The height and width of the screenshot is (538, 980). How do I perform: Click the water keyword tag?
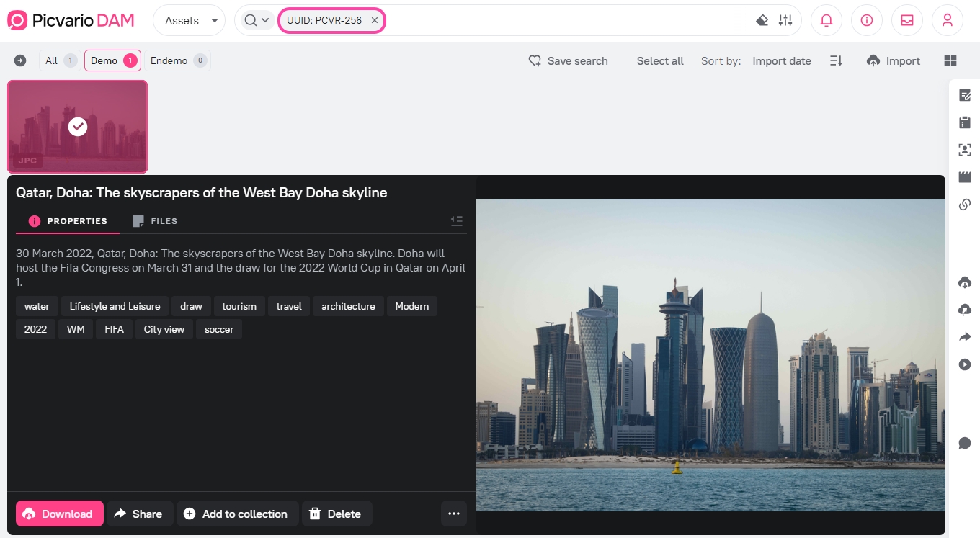pos(37,306)
